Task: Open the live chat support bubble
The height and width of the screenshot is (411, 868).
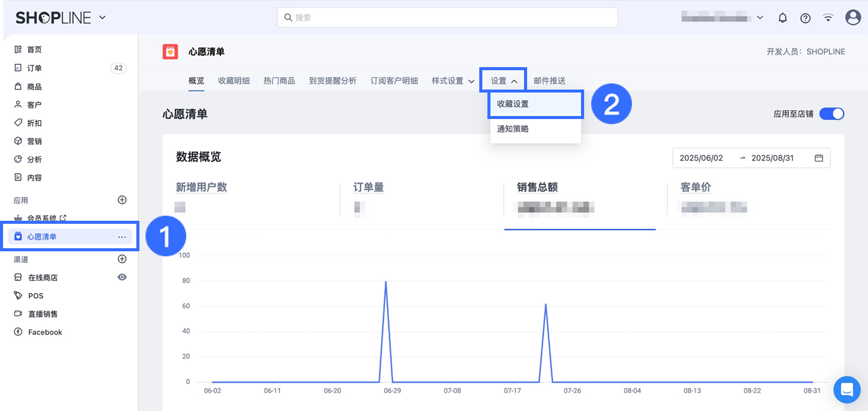Action: click(x=847, y=390)
